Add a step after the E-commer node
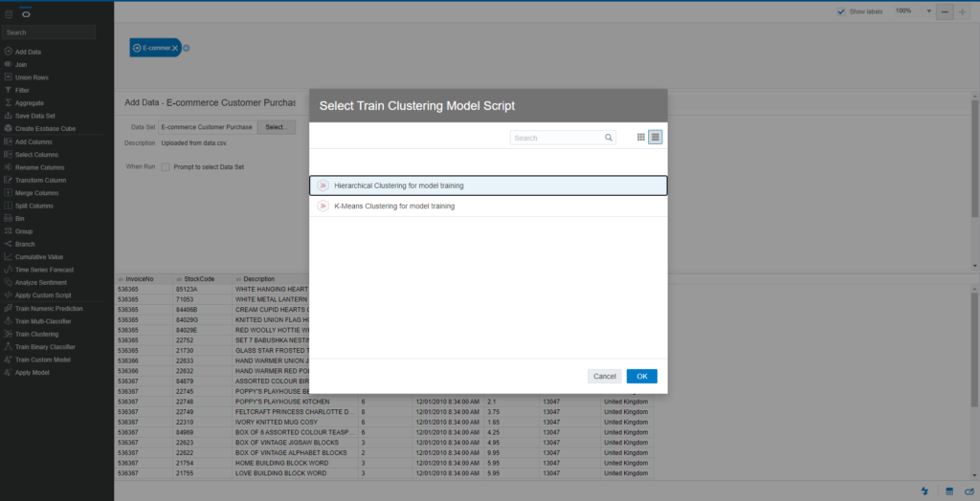980x501 pixels. click(187, 48)
